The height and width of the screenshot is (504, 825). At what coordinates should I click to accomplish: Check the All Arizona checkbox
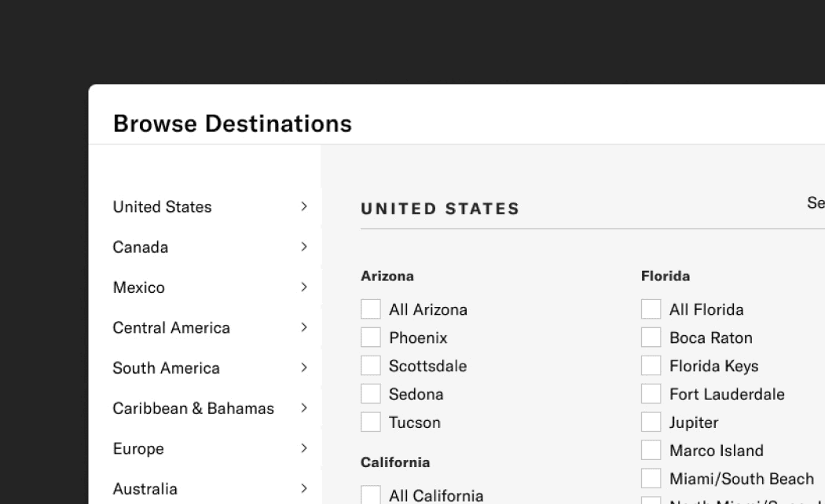[x=371, y=309]
